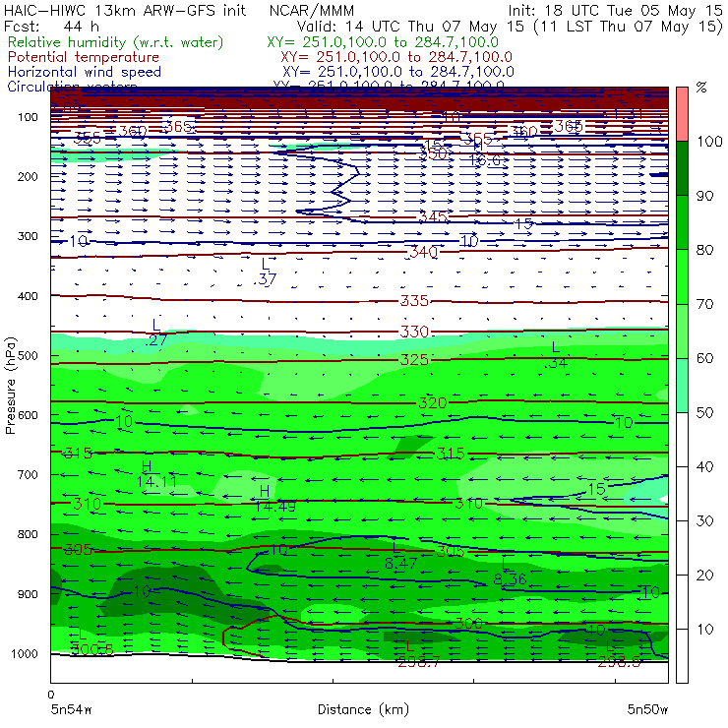Click the 'L .27' wind minimum marker
728x728 pixels.
pyautogui.click(x=156, y=333)
